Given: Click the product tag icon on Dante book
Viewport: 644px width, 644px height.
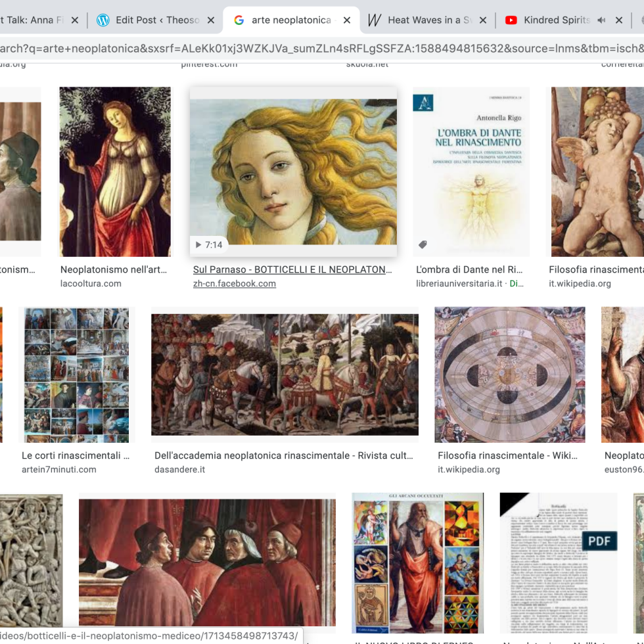Looking at the screenshot, I should point(423,244).
